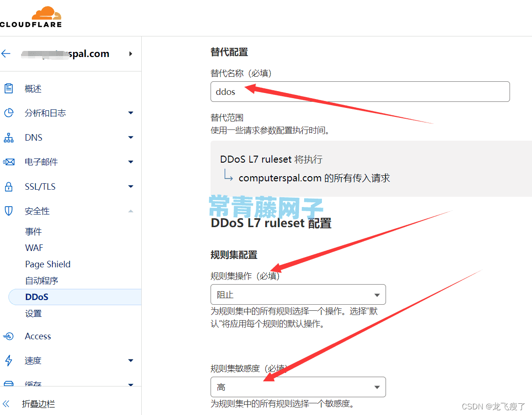Click the 缓存 cache icon at sidebar bottom

[8, 383]
